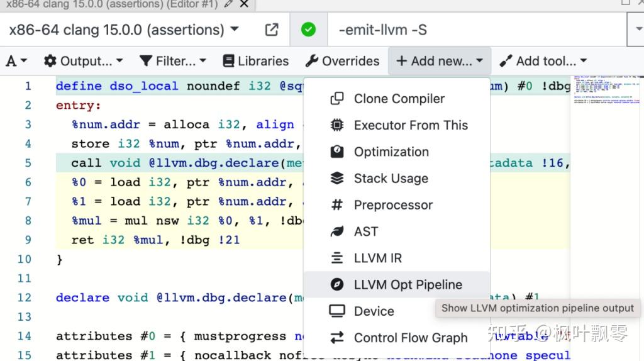Image resolution: width=644 pixels, height=361 pixels.
Task: Open the Output options dropdown
Action: coord(84,61)
